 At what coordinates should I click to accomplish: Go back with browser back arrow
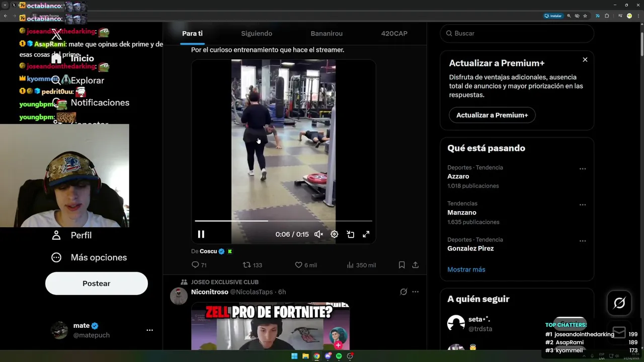click(x=6, y=16)
